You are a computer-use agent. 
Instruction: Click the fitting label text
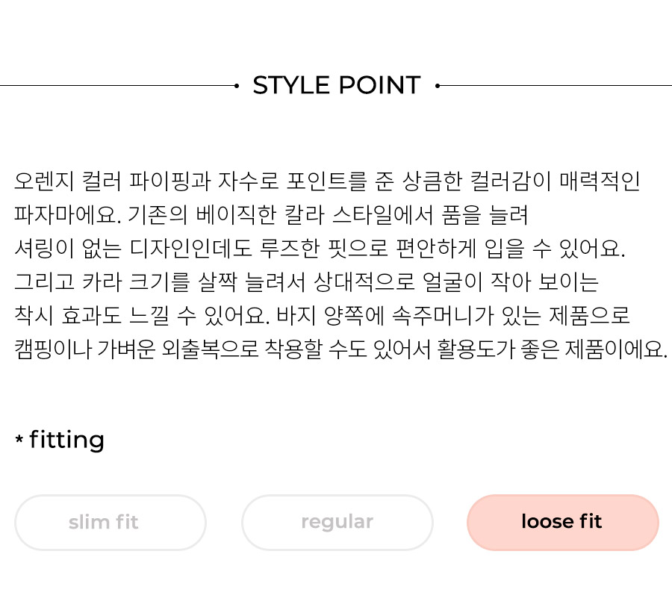click(67, 440)
